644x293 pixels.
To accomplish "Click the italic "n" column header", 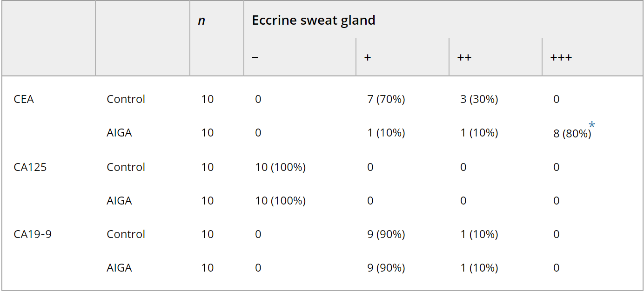I will (201, 20).
